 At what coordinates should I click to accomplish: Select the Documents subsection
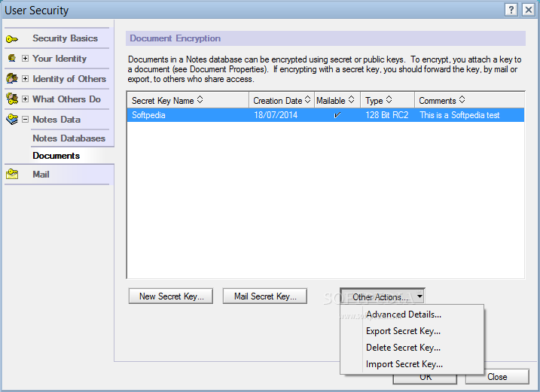(56, 156)
